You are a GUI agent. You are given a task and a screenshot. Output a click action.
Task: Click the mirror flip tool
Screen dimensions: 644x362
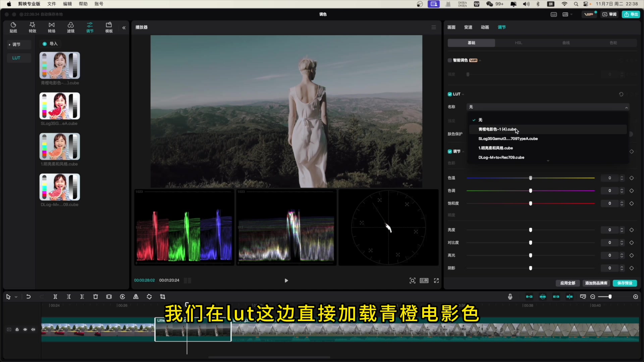[x=136, y=297]
